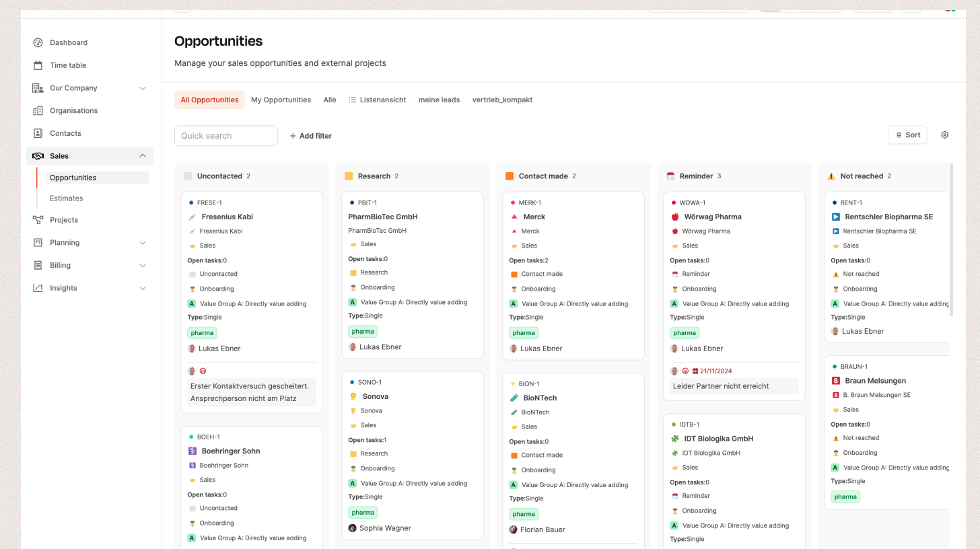Click pharma tag on Fresenius Kabi card
Image resolution: width=980 pixels, height=549 pixels.
click(x=202, y=332)
